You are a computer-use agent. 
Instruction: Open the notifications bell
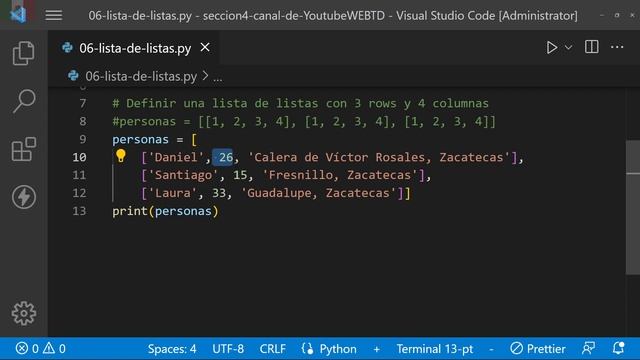pyautogui.click(x=618, y=348)
